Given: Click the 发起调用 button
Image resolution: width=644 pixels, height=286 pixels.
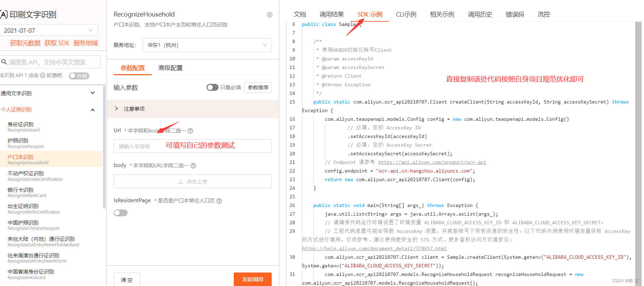Looking at the screenshot, I should pyautogui.click(x=253, y=279).
